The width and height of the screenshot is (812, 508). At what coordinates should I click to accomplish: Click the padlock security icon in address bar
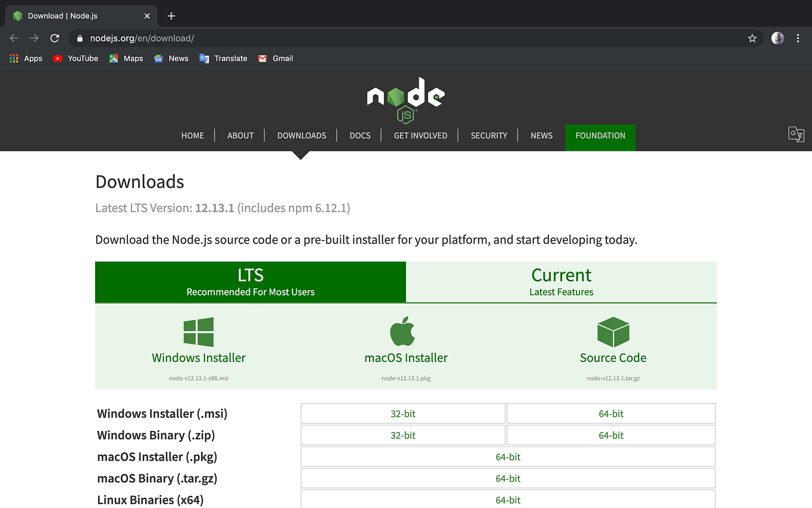click(80, 38)
